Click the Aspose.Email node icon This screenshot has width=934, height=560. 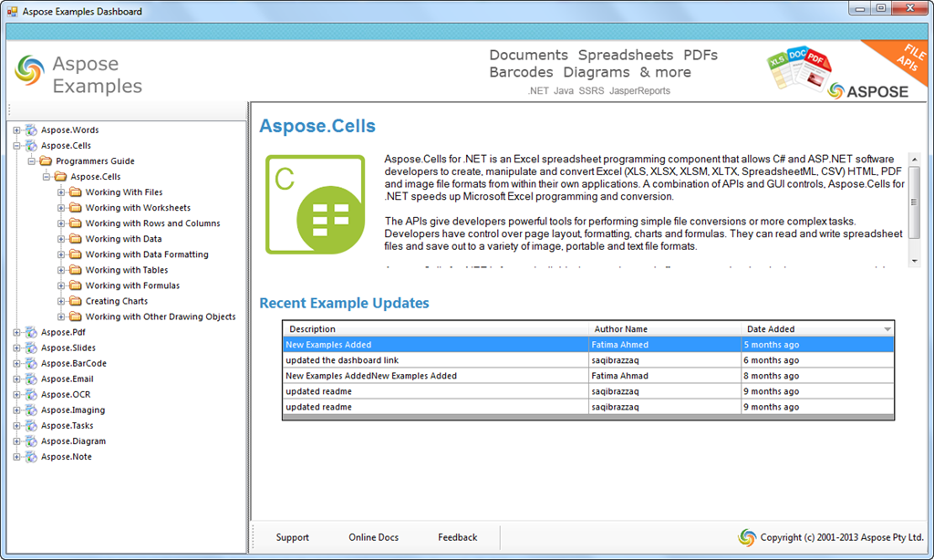coord(31,379)
